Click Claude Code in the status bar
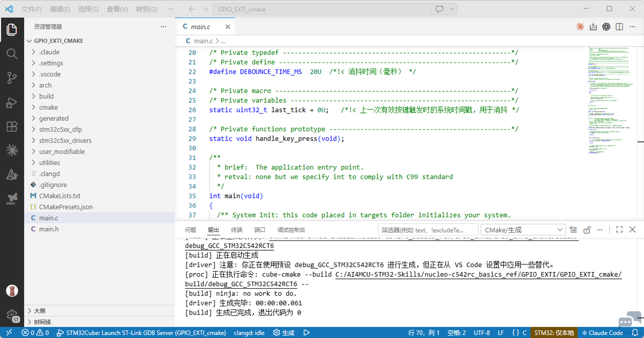The width and height of the screenshot is (644, 338). pos(602,333)
